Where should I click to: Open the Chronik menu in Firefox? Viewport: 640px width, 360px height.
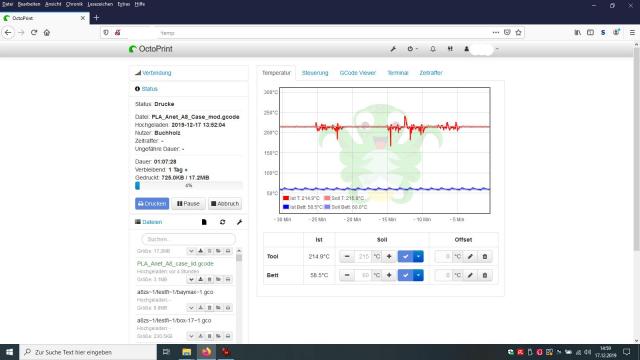click(74, 4)
